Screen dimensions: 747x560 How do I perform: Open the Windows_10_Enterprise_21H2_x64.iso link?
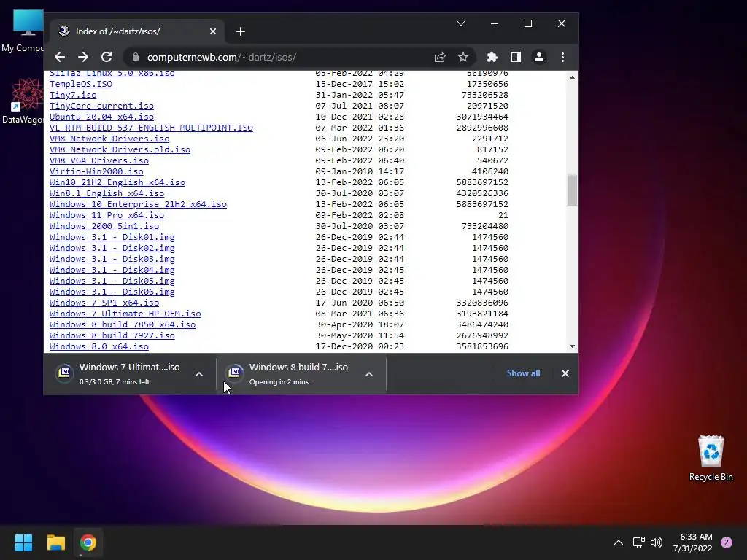pos(138,204)
